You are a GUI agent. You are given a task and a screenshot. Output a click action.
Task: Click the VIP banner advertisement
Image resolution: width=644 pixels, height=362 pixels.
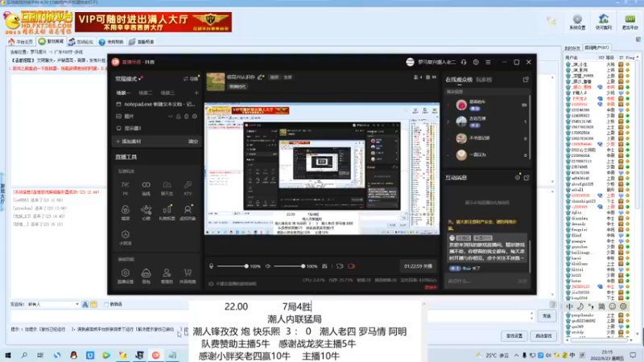pos(153,23)
